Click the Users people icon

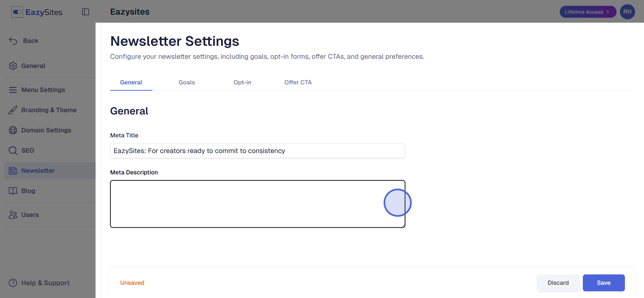coord(13,215)
